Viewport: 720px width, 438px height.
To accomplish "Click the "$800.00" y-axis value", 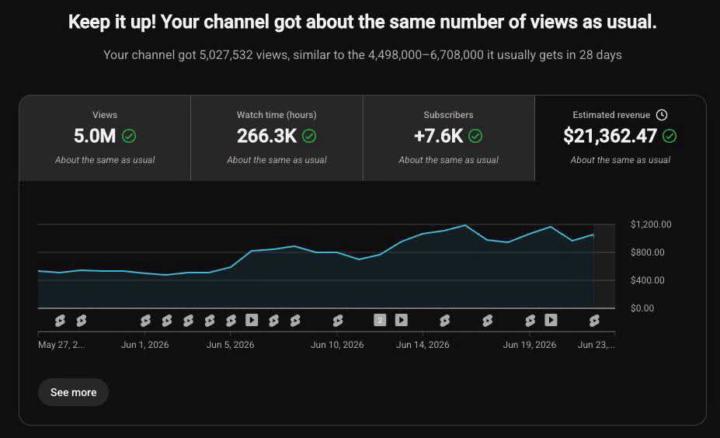I will [x=647, y=253].
